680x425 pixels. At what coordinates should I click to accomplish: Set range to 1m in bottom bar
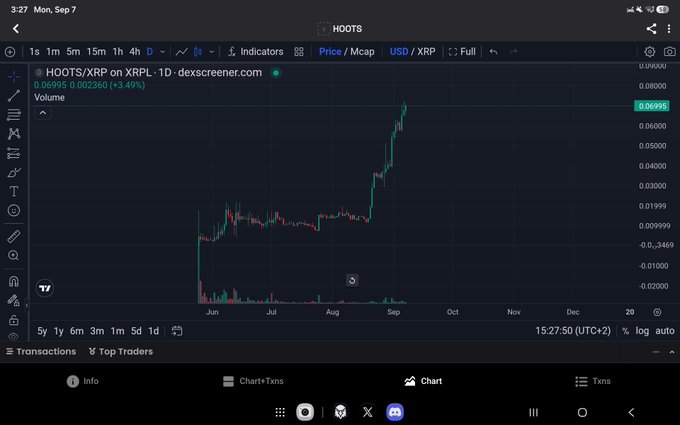(118, 331)
